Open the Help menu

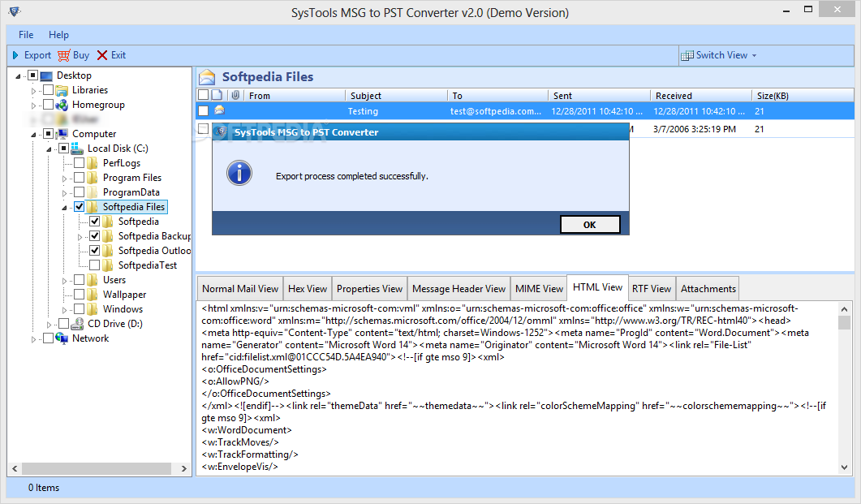coord(58,35)
